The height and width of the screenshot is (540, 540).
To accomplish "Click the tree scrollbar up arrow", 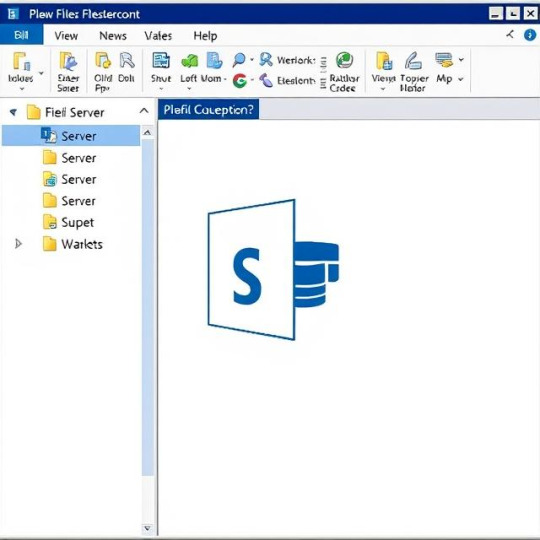I will [147, 132].
